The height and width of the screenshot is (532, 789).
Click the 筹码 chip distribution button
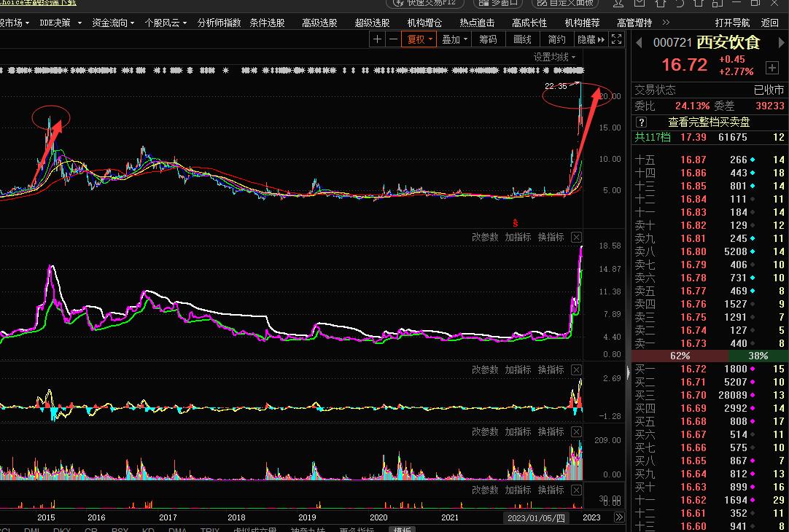tap(488, 39)
